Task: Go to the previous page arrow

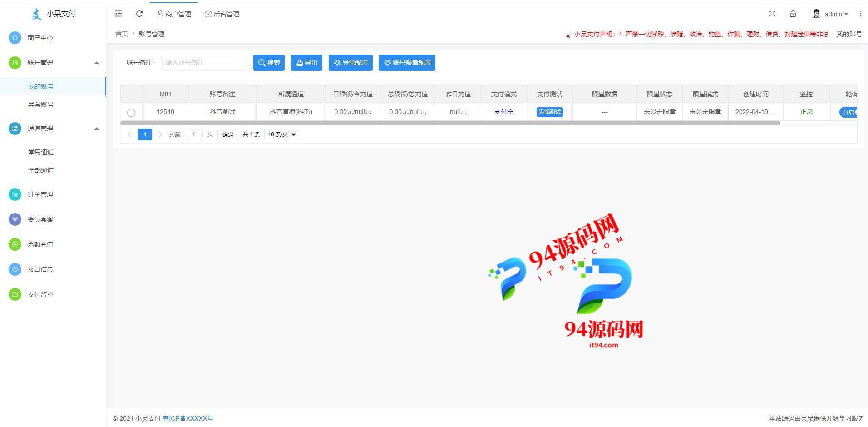Action: [x=129, y=134]
